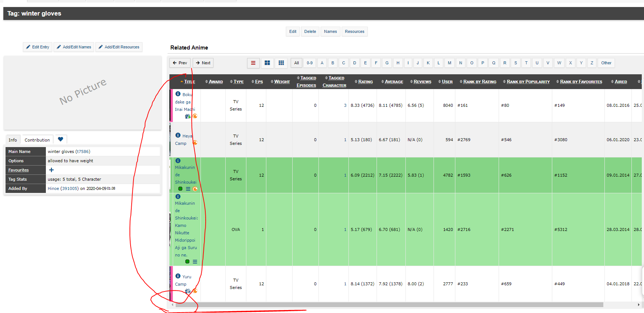Screen dimensions: 644x313
Task: Open the Contribution tab
Action: point(37,140)
